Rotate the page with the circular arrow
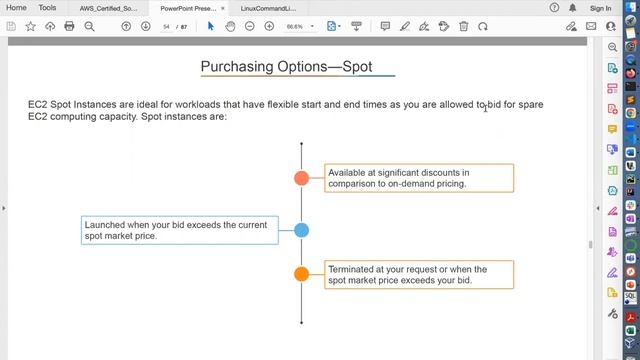The image size is (640, 360). [x=483, y=27]
